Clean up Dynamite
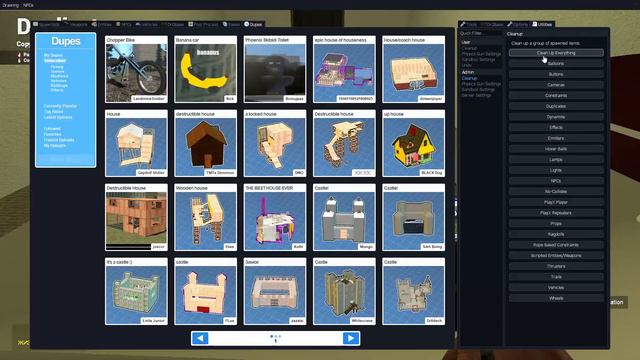 point(556,117)
